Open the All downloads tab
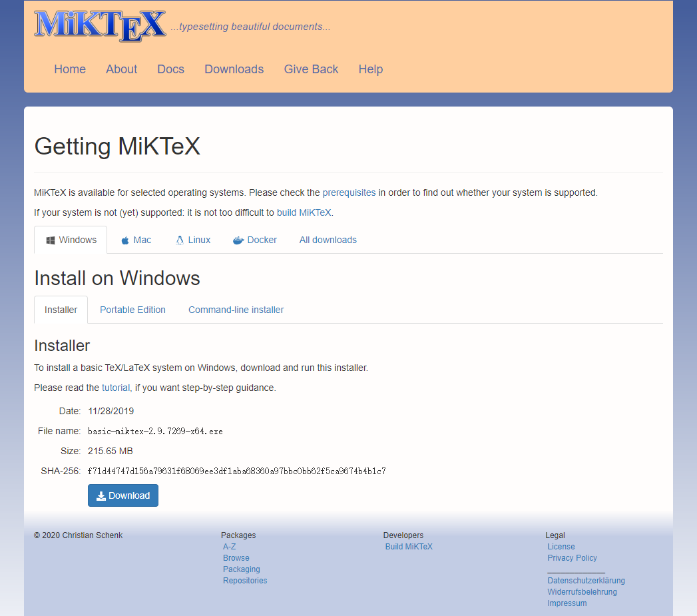 point(328,240)
